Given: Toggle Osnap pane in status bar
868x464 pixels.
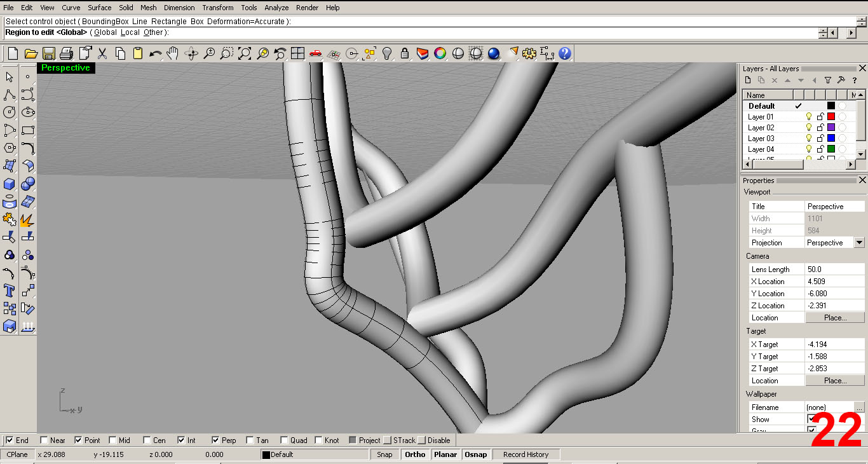Looking at the screenshot, I should point(475,454).
